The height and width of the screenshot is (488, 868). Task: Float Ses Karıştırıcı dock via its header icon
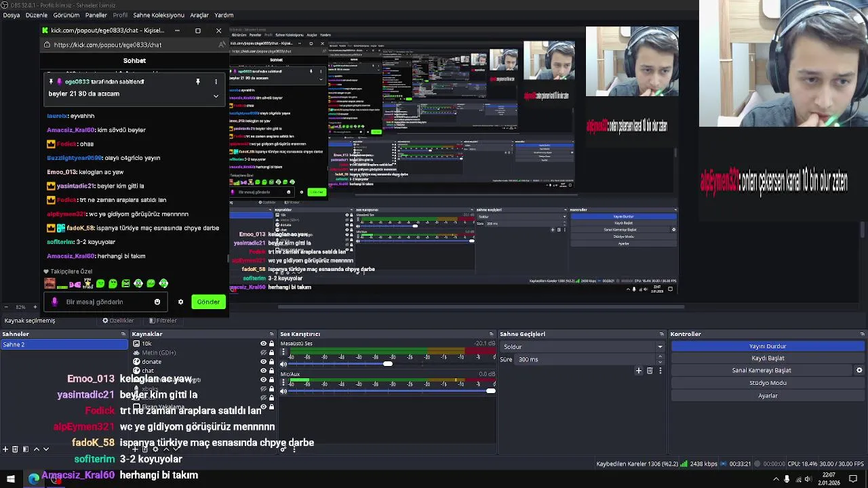[492, 334]
